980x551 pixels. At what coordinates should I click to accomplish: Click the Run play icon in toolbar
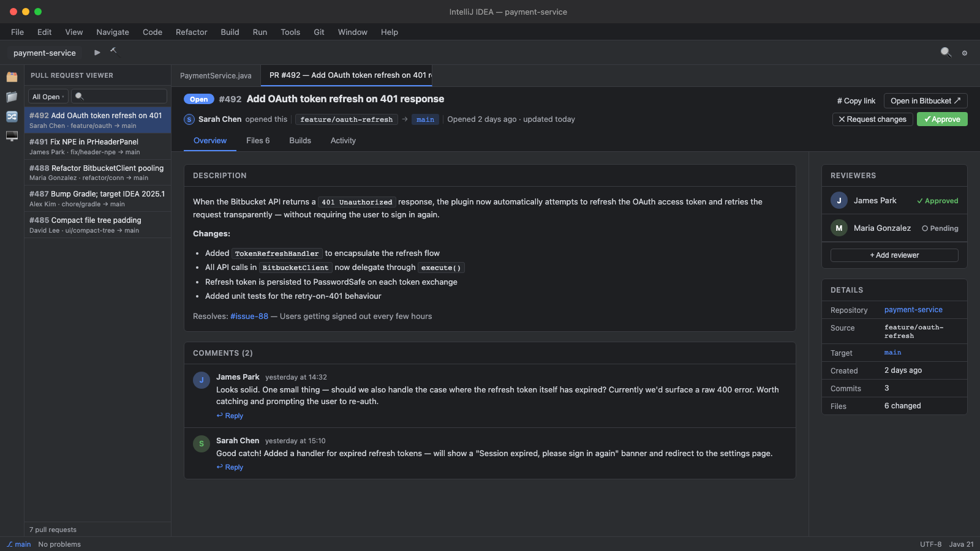97,53
